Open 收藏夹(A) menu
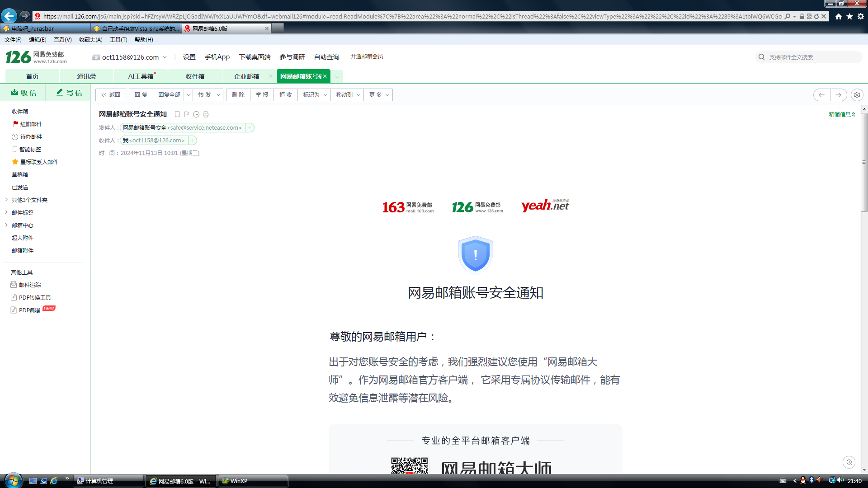This screenshot has width=868, height=488. (90, 40)
